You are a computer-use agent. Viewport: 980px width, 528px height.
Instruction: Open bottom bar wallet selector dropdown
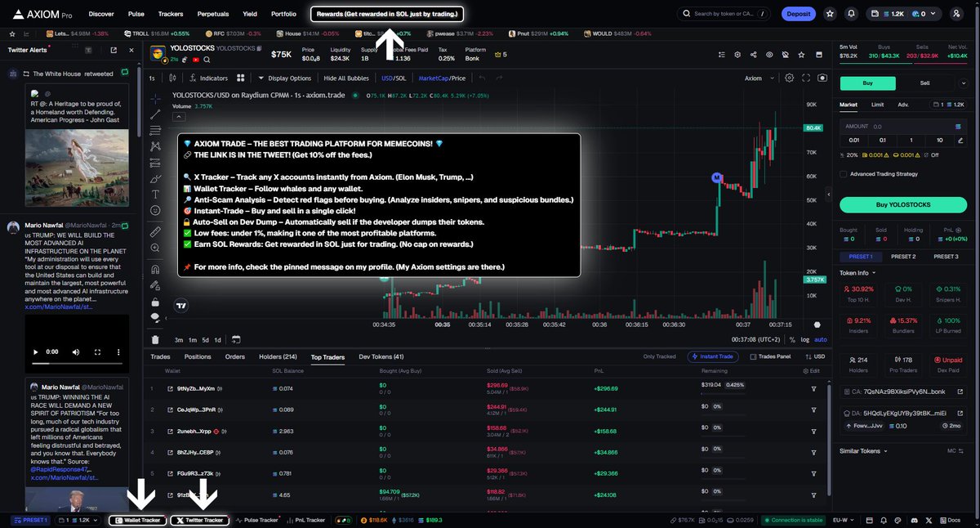[78, 520]
